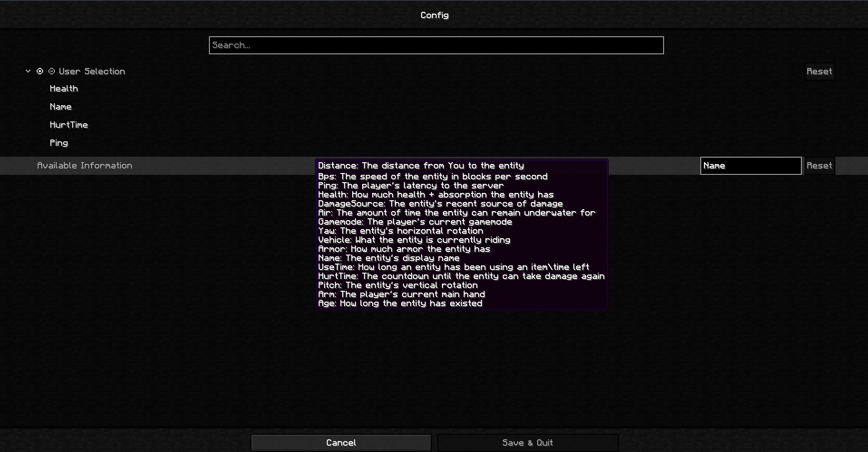The image size is (868, 452).
Task: Click the plus icon beside User Selection
Action: pos(40,71)
